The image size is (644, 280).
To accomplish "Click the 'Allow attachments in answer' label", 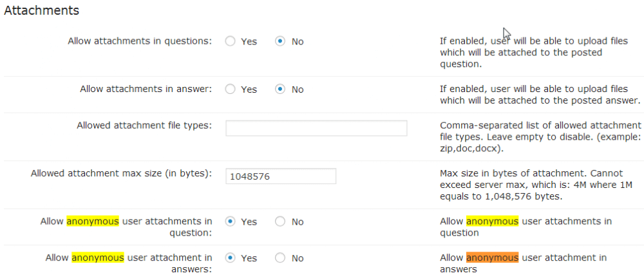I will [146, 89].
